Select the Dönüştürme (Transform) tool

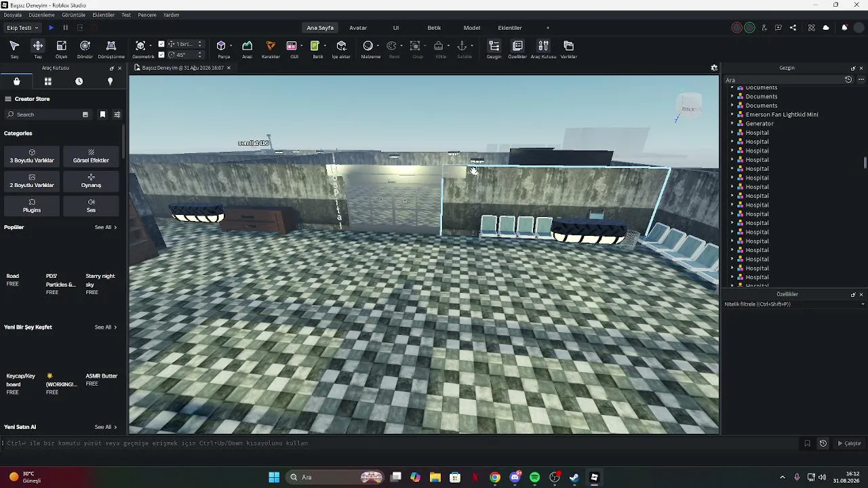point(111,49)
